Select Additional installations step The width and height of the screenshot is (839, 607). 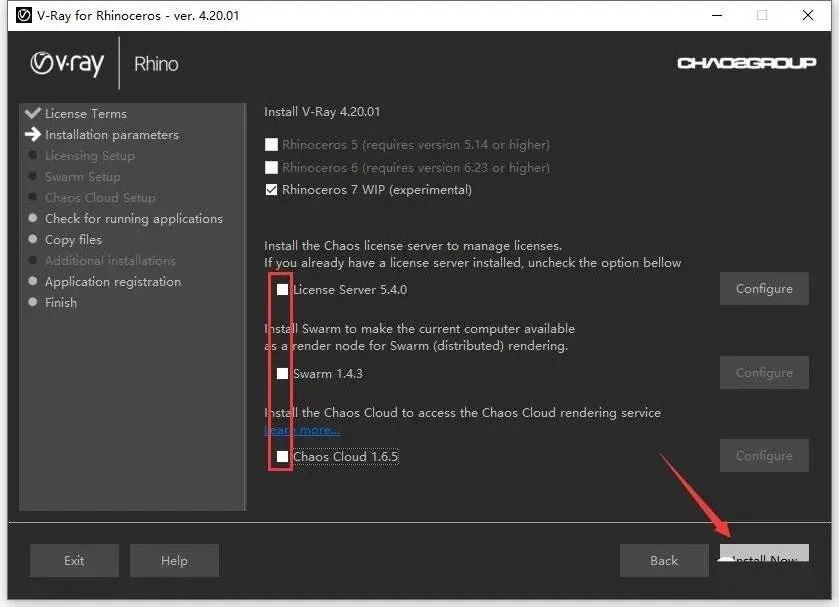tap(110, 261)
